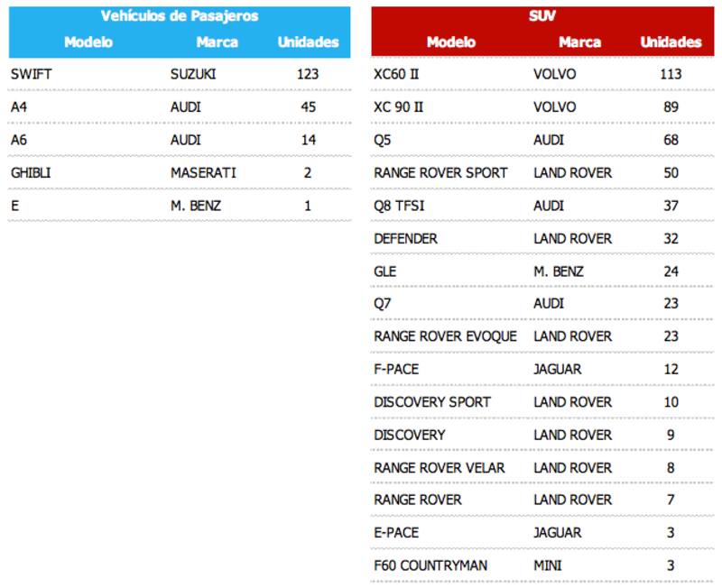Click the MINI brand cell
722x588 pixels.
pos(548,565)
